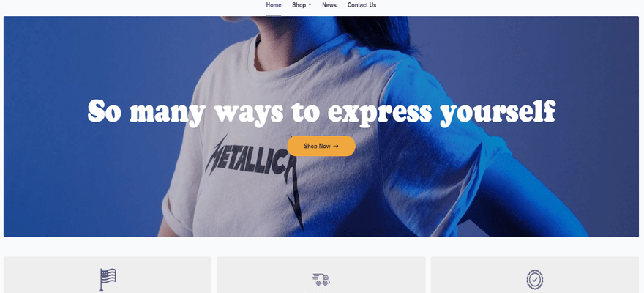Image resolution: width=644 pixels, height=293 pixels.
Task: Open the News page
Action: 329,5
